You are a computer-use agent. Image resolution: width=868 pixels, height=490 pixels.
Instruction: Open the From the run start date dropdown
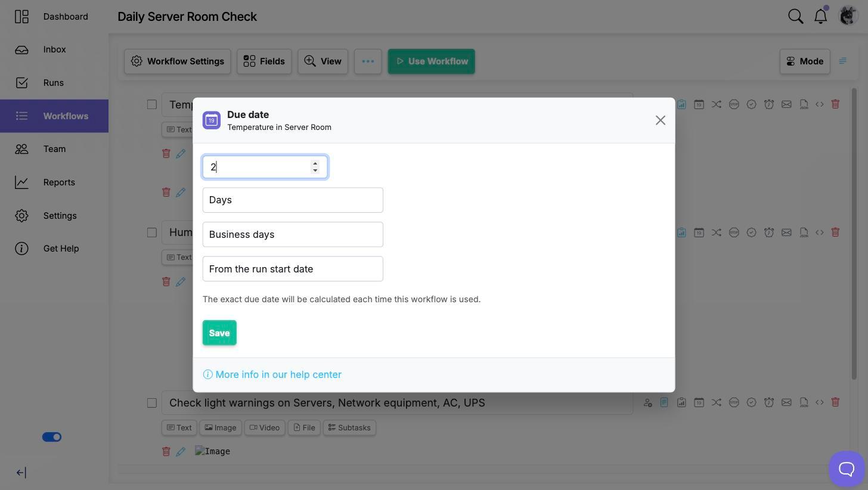(x=293, y=269)
